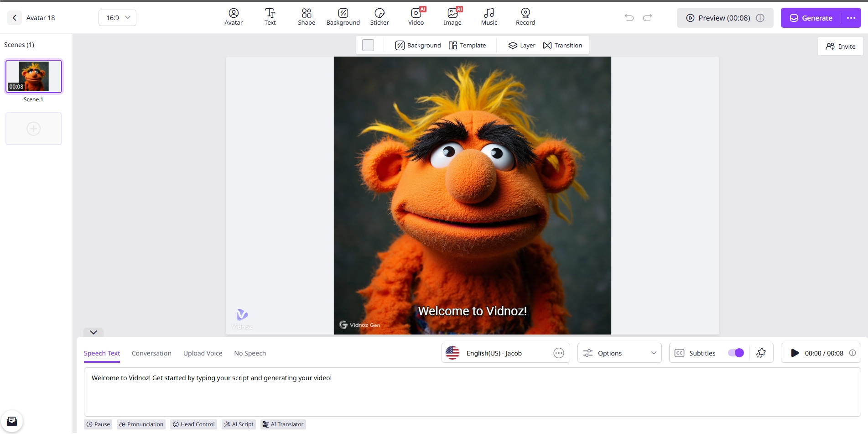Toggle the Subtitles switch off

coord(735,353)
